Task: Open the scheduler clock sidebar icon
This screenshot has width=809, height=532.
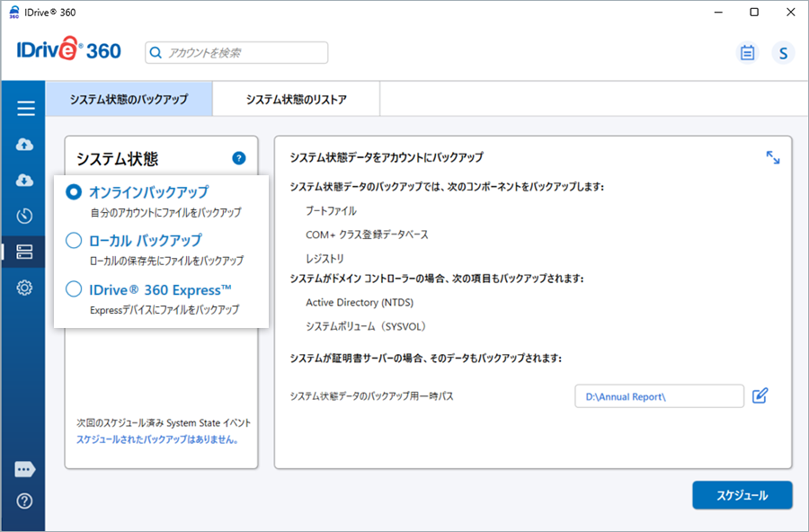Action: (25, 216)
